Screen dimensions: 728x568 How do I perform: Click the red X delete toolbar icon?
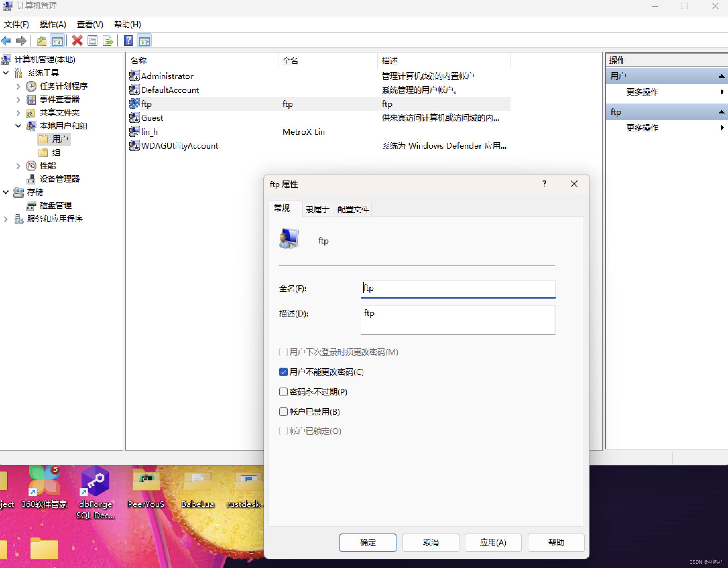click(x=77, y=41)
